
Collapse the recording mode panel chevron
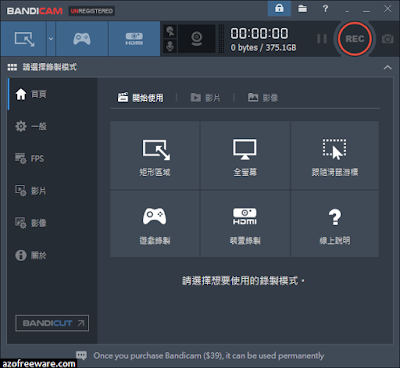387,67
